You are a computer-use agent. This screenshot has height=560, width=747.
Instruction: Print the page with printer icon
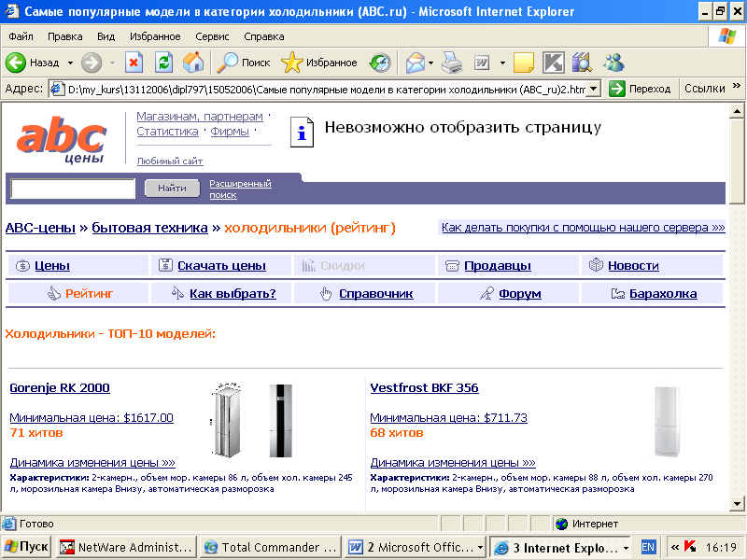pos(452,63)
